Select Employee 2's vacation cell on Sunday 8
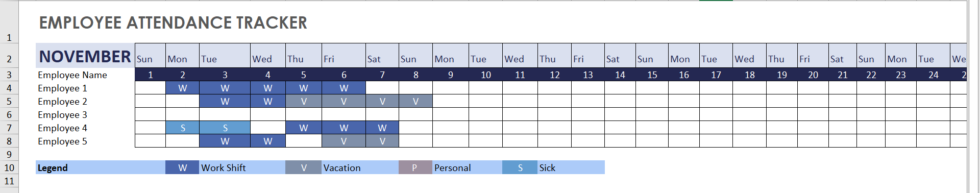This screenshot has height=193, width=980. [x=415, y=102]
